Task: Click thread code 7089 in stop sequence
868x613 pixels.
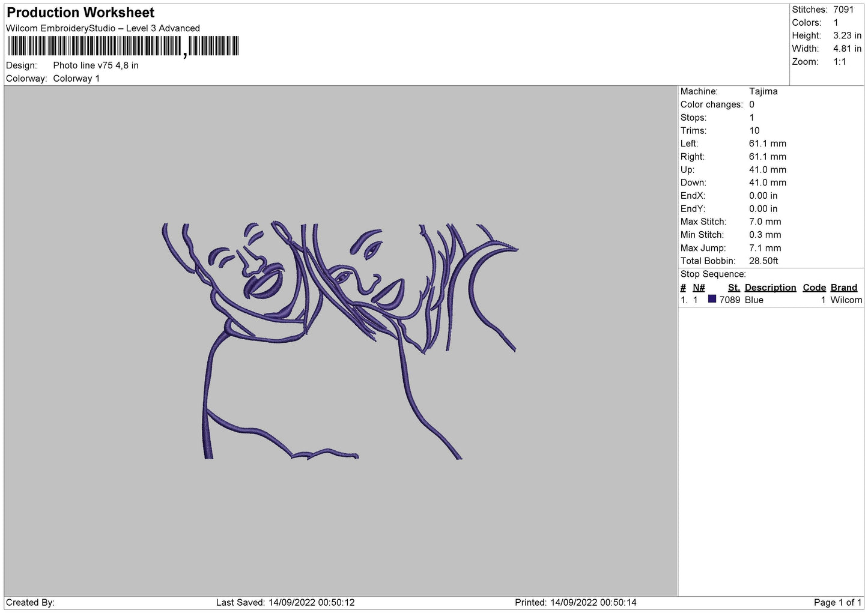Action: point(729,300)
